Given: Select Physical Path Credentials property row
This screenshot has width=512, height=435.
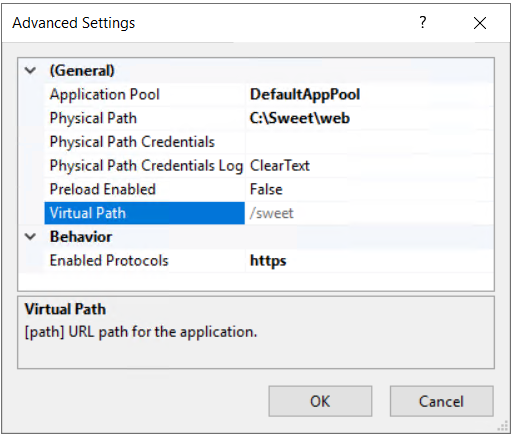Looking at the screenshot, I should [269, 142].
